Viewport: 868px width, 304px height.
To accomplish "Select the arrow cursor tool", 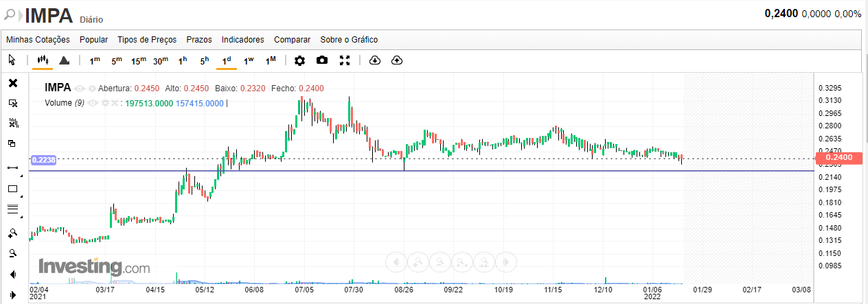I will [12, 60].
